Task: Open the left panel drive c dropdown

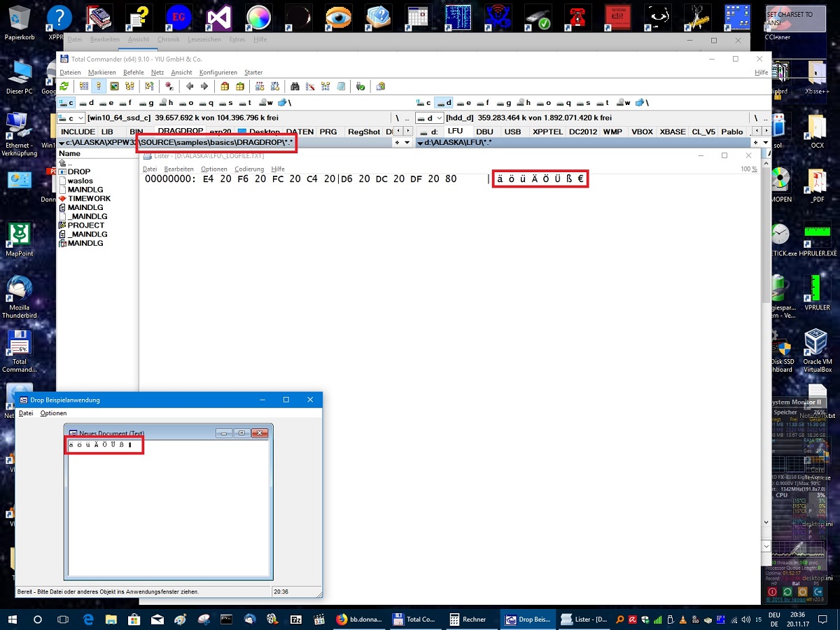Action: click(x=71, y=118)
